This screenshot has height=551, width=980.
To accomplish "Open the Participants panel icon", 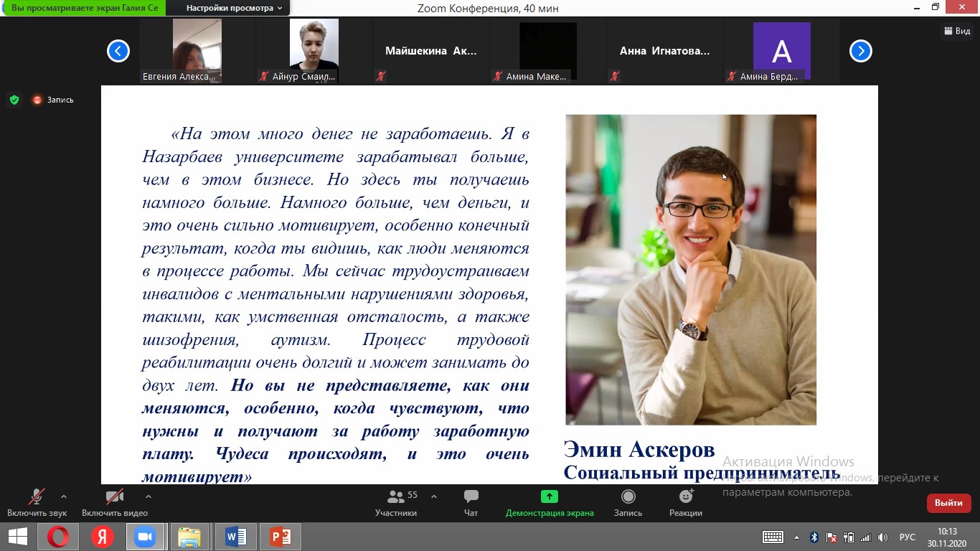I will pyautogui.click(x=395, y=496).
